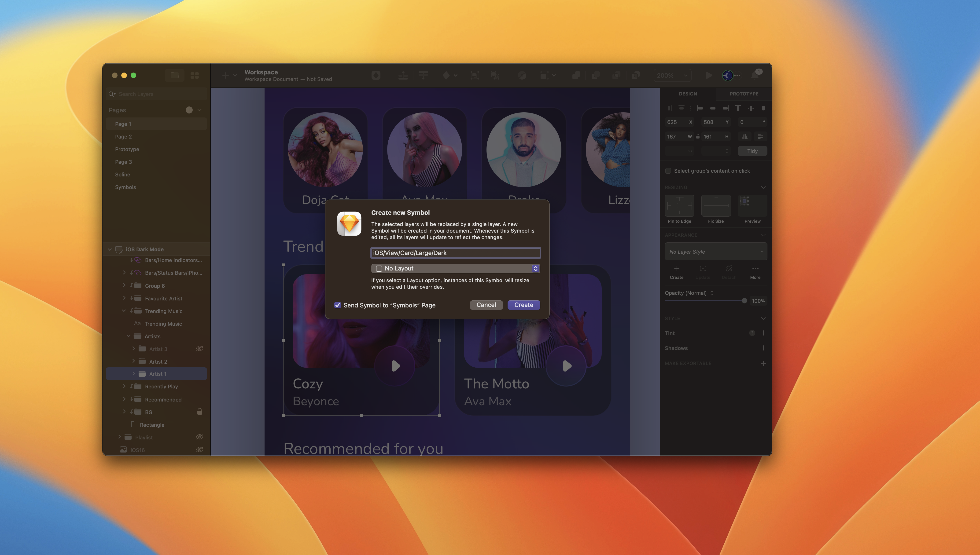Switch to the Prototype tab
The width and height of the screenshot is (980, 555).
(744, 94)
